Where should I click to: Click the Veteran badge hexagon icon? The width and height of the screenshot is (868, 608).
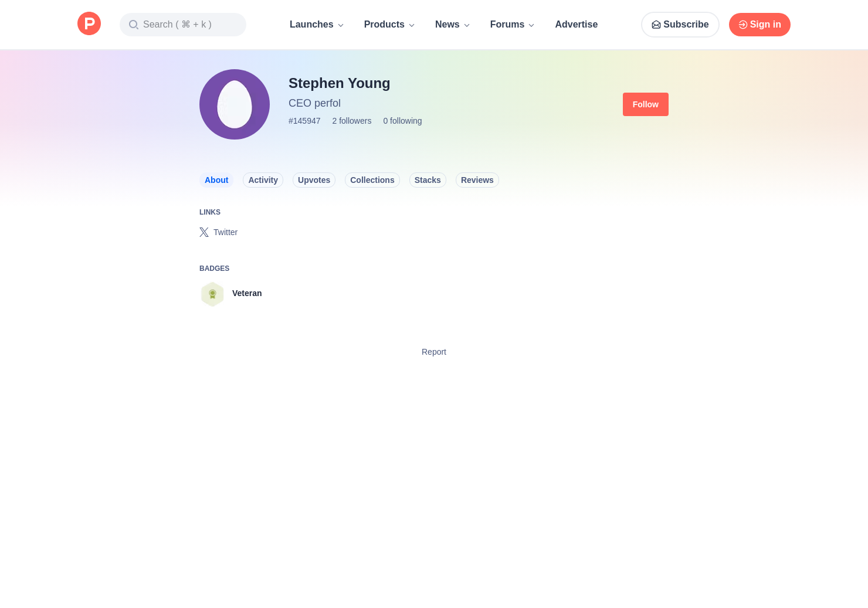[212, 294]
